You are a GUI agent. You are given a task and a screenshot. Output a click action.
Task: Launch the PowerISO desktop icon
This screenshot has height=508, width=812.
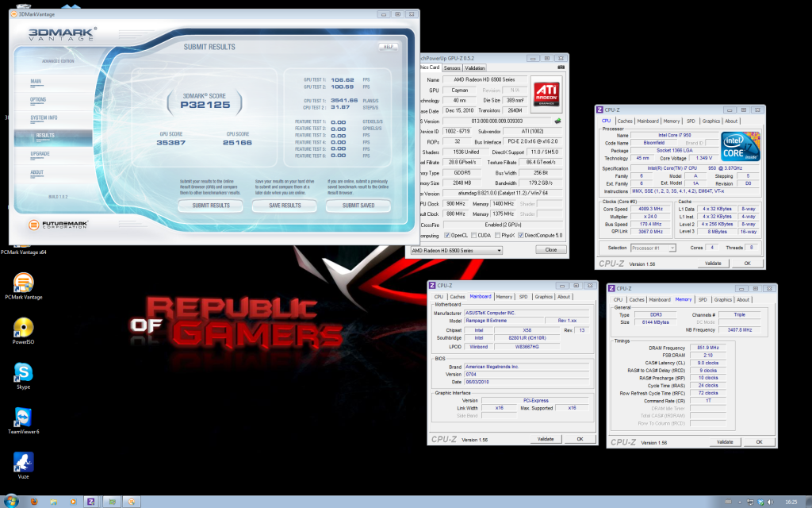point(23,330)
